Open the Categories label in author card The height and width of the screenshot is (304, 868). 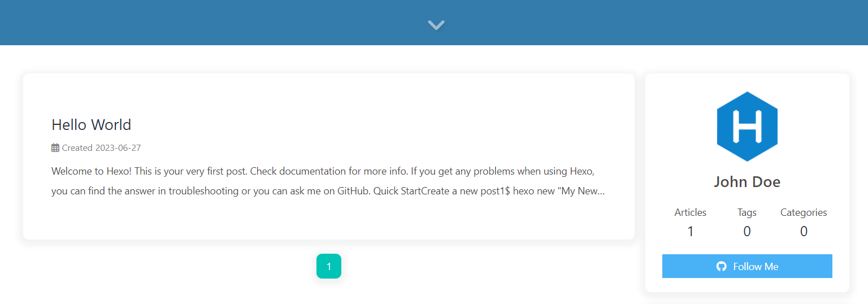click(x=804, y=212)
